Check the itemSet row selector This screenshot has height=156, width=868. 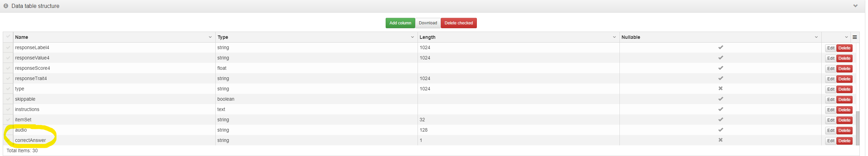click(x=8, y=120)
